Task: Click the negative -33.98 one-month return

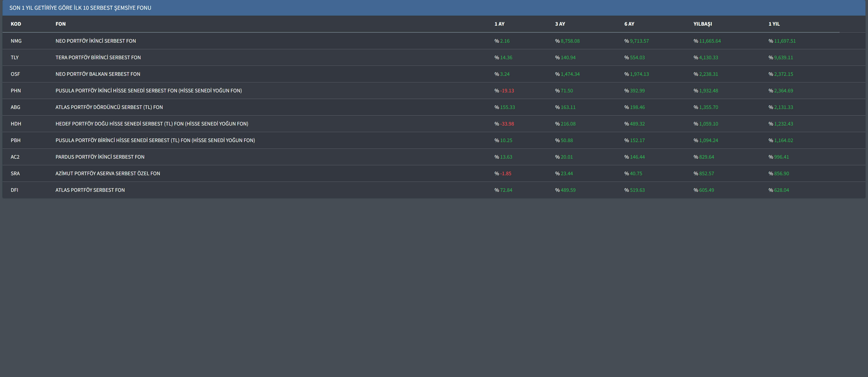Action: pos(507,124)
